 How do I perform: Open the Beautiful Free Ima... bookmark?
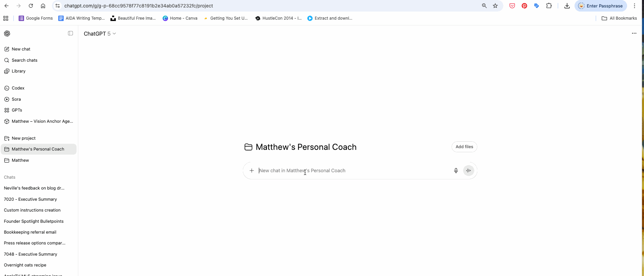pos(133,18)
